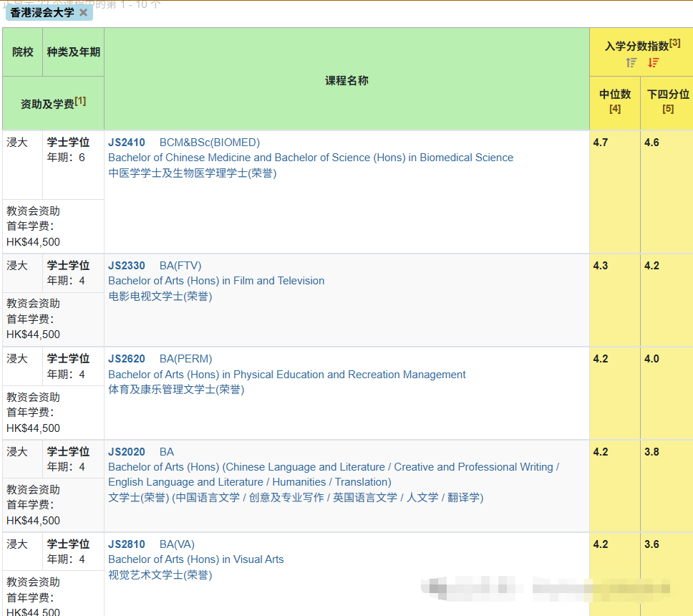This screenshot has height=616, width=693.
Task: Open 电影电视文学士(荣誉) link
Action: (160, 297)
